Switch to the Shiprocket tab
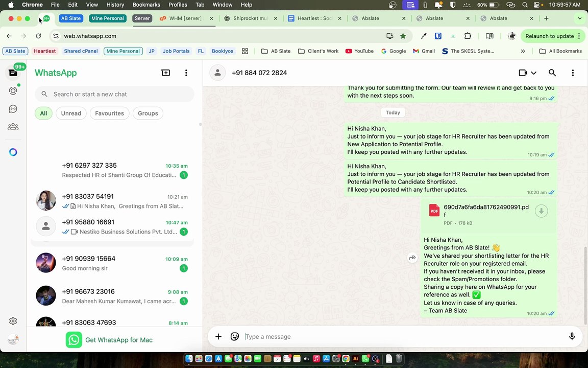588x368 pixels. pos(251,18)
